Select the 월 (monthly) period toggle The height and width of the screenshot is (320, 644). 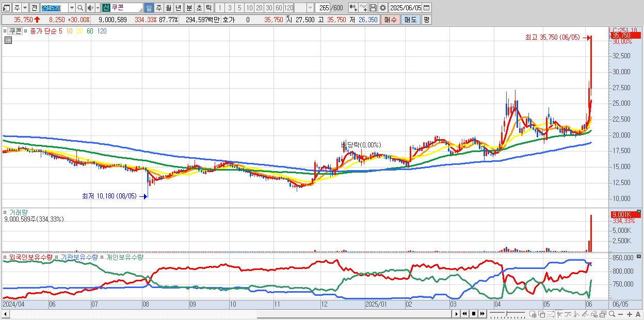click(168, 8)
